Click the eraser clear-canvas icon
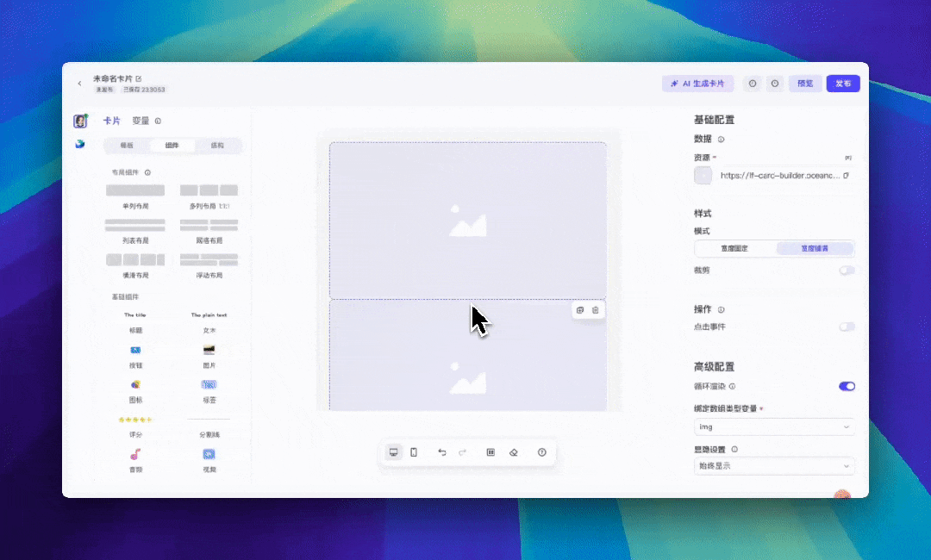The width and height of the screenshot is (931, 560). [x=514, y=452]
